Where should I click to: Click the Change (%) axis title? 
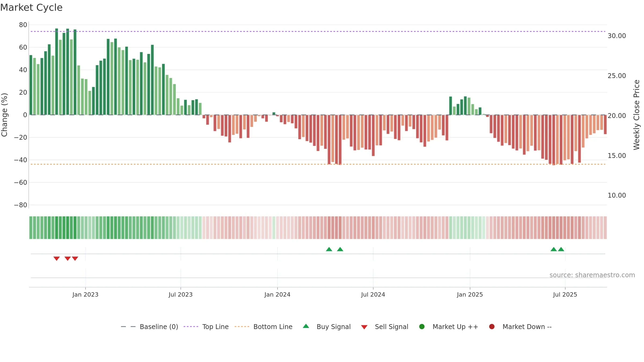[4, 115]
